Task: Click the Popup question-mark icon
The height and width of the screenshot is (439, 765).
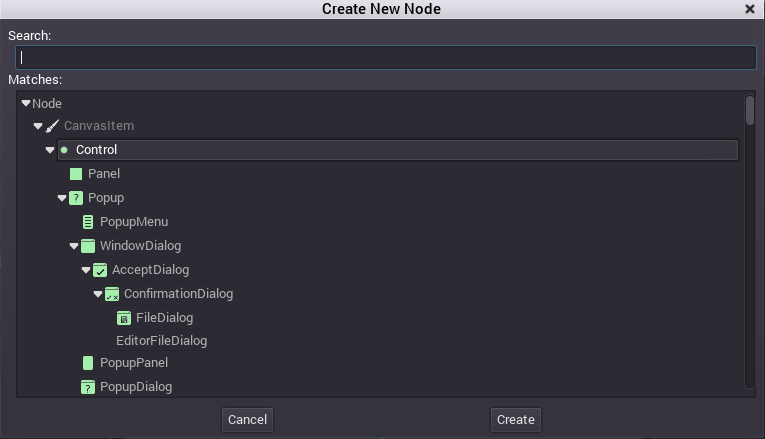Action: 76,198
